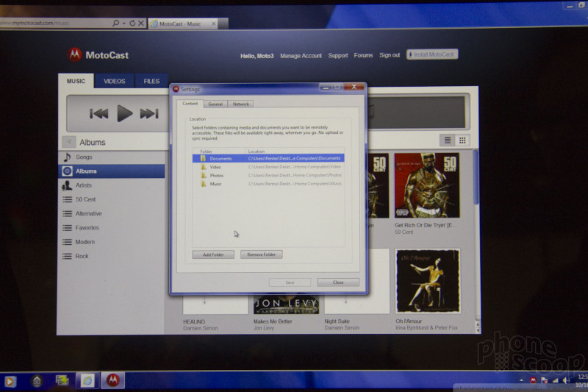Go back with Albums header arrow
The height and width of the screenshot is (392, 588).
tap(68, 142)
